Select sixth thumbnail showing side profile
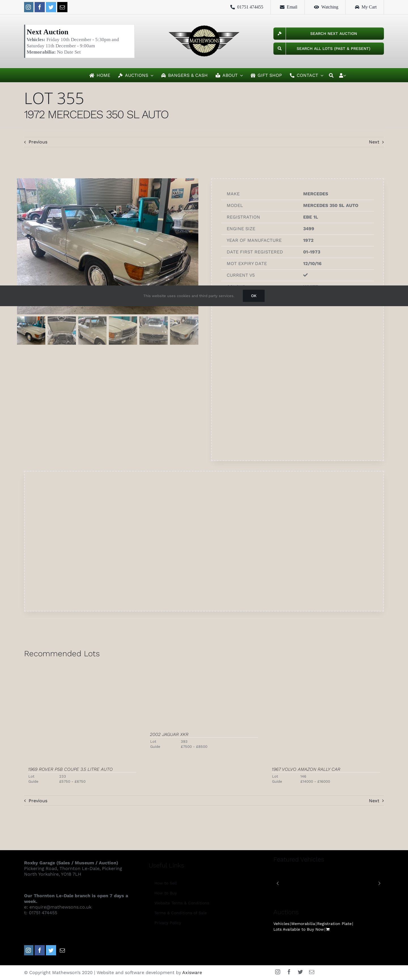408x980 pixels. 184,331
